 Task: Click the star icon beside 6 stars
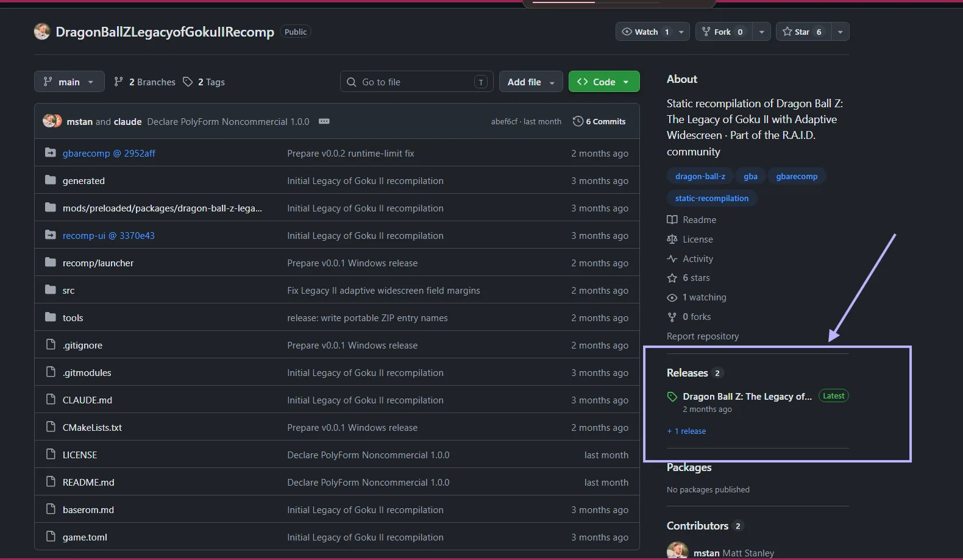[x=672, y=278]
